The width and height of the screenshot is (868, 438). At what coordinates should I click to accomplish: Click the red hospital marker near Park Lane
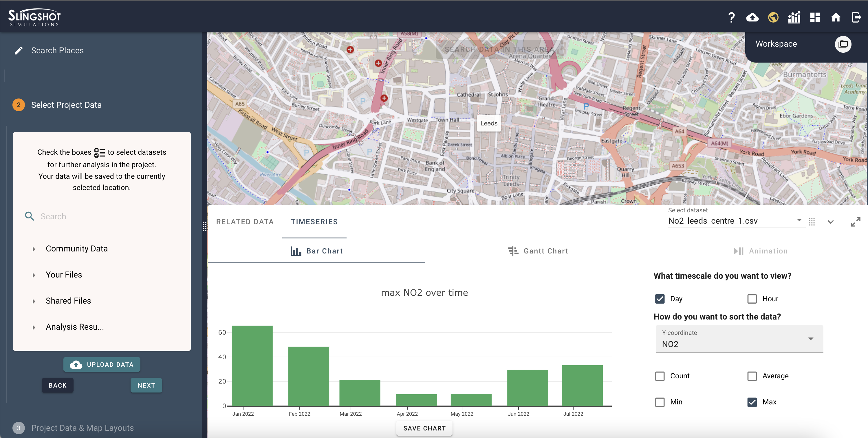coord(384,98)
